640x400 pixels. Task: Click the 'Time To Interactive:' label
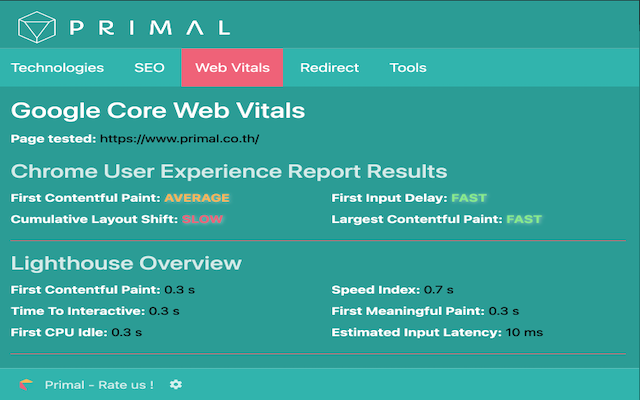(x=78, y=311)
